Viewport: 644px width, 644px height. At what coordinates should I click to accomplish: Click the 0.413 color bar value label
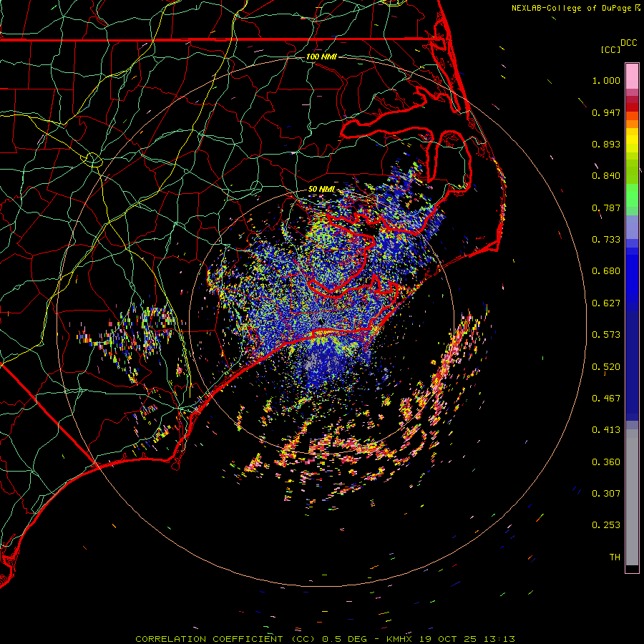pyautogui.click(x=606, y=431)
